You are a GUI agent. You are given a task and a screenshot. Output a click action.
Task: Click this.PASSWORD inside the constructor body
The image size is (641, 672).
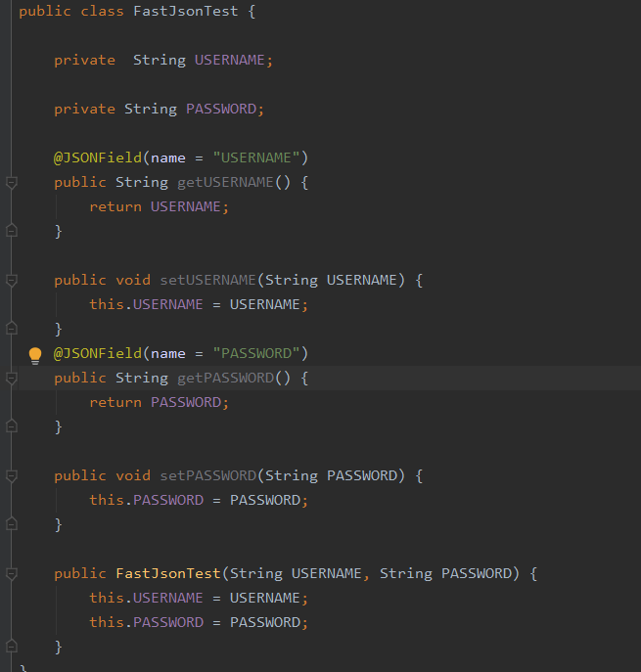tap(146, 622)
